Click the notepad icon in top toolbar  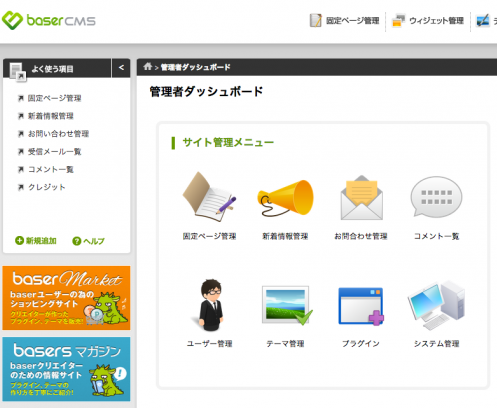315,21
